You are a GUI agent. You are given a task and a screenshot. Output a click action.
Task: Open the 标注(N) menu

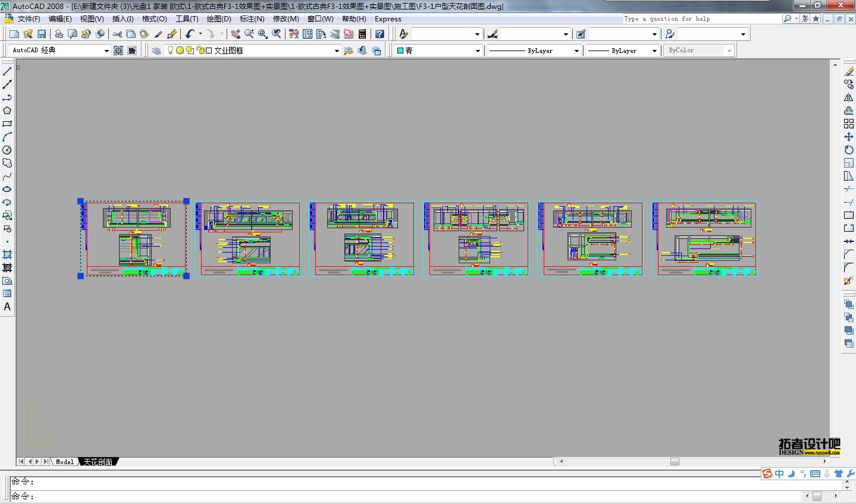coord(252,19)
